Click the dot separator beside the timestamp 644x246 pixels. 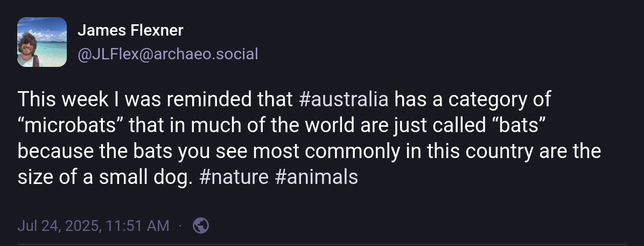coord(180,225)
